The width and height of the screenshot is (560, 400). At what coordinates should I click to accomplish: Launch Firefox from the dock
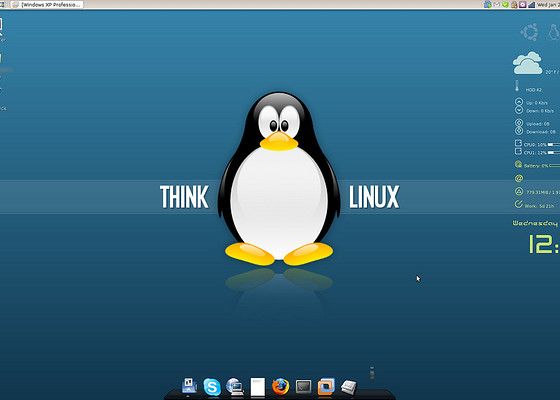[x=280, y=387]
